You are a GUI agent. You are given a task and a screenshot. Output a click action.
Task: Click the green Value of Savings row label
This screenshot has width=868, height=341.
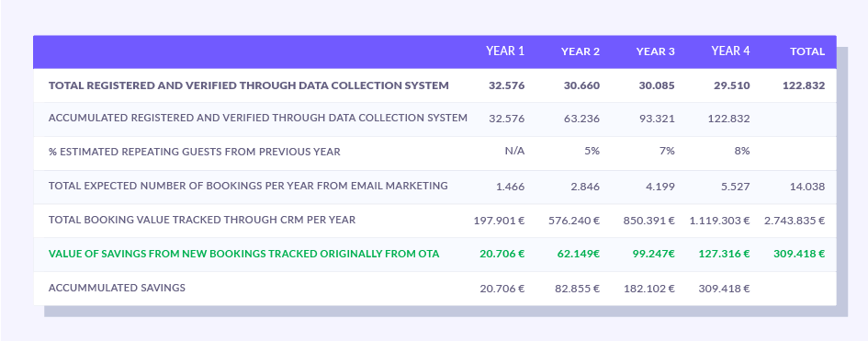(x=244, y=254)
